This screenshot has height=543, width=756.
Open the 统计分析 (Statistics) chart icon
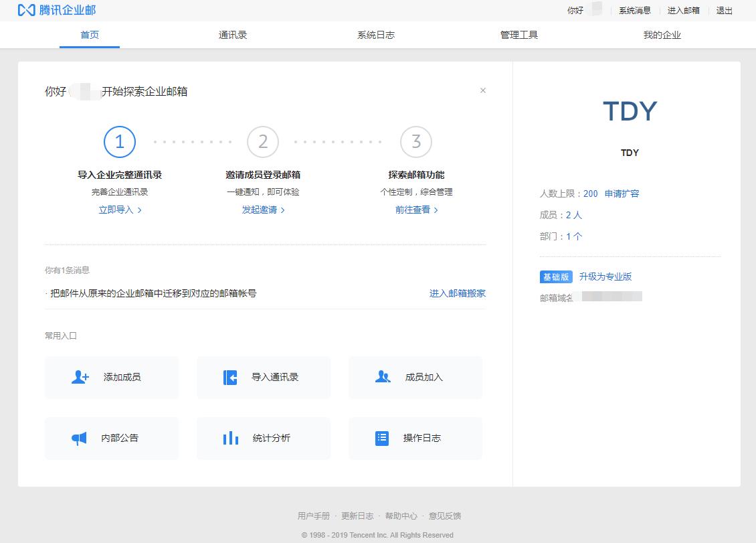[x=230, y=438]
